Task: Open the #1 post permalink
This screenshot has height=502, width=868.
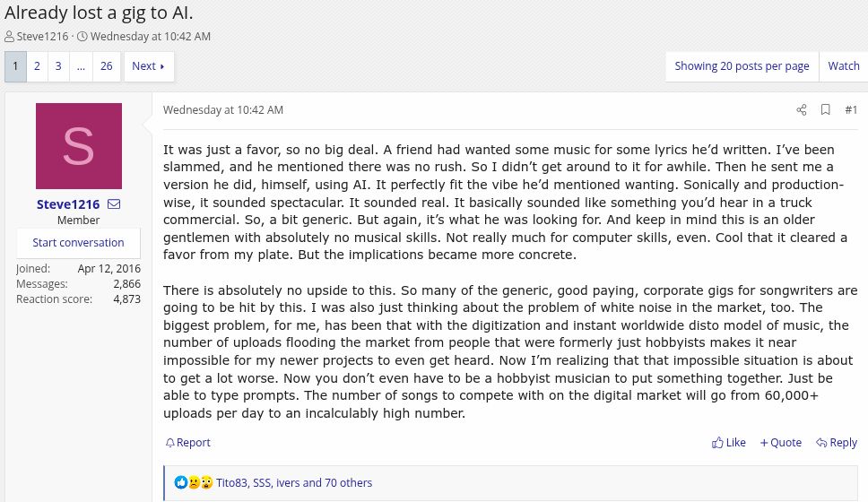Action: point(851,110)
